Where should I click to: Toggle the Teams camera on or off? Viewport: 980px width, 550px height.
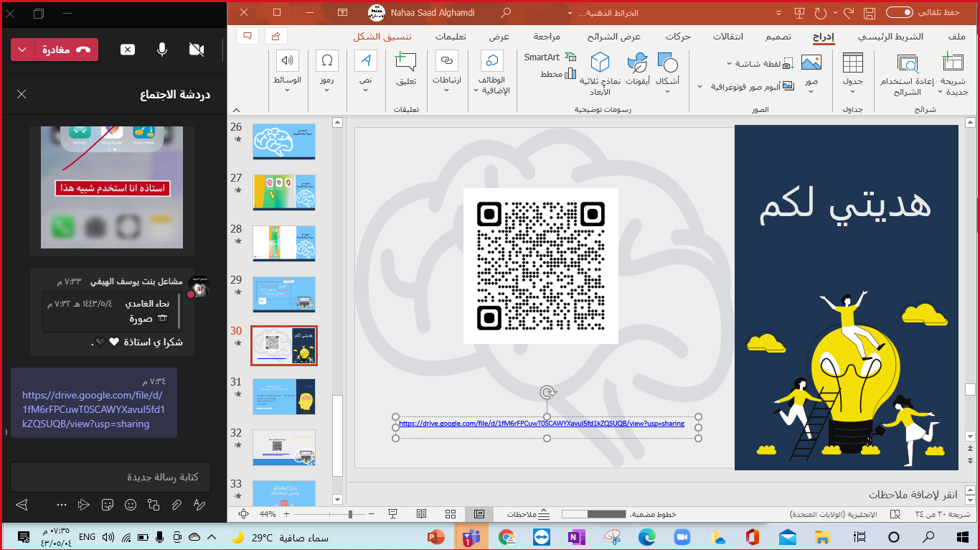point(196,49)
